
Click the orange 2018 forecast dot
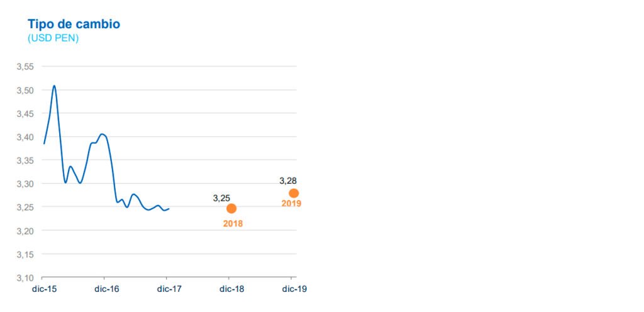pyautogui.click(x=231, y=209)
